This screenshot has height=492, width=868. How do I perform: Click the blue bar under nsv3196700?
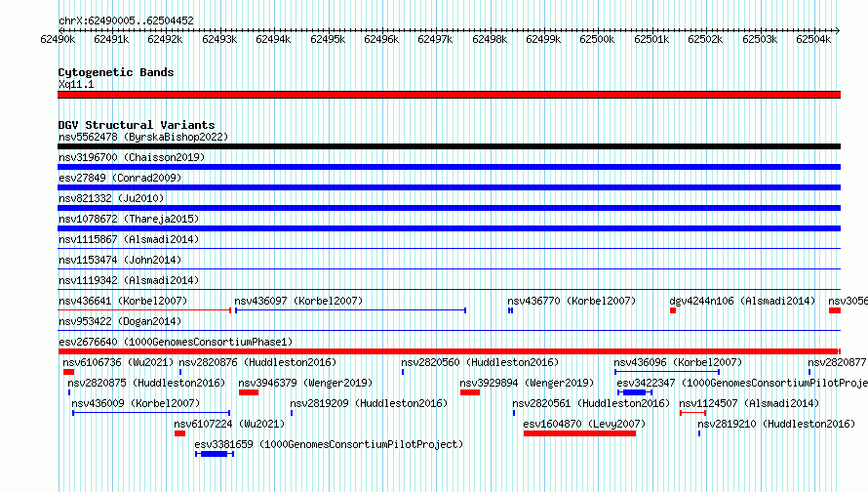(449, 167)
